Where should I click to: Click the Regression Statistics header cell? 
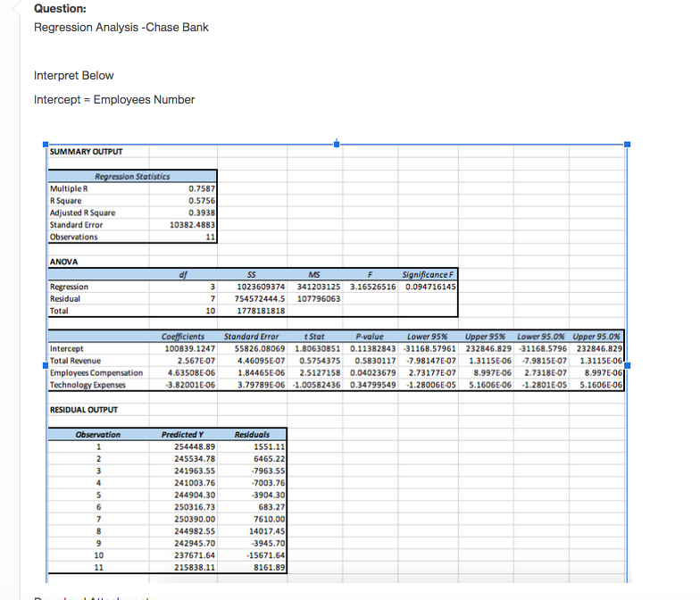132,177
